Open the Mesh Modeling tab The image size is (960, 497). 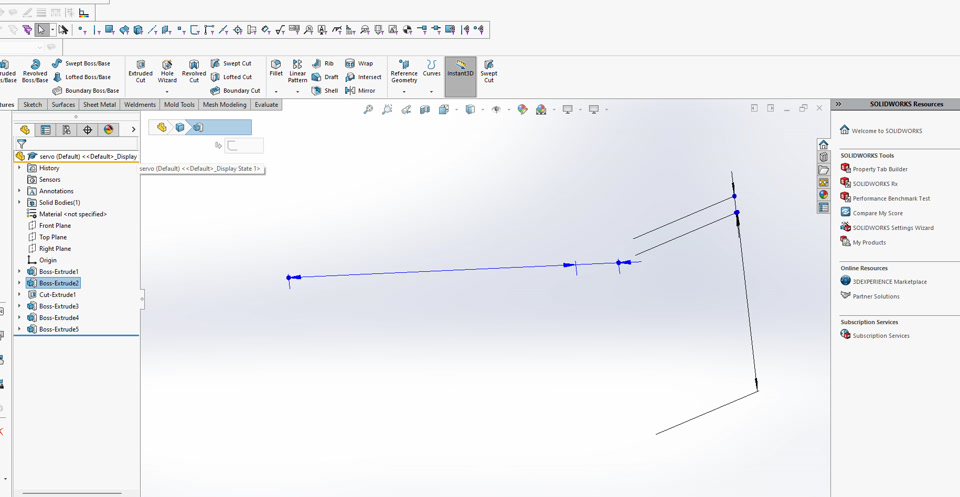[x=224, y=105]
